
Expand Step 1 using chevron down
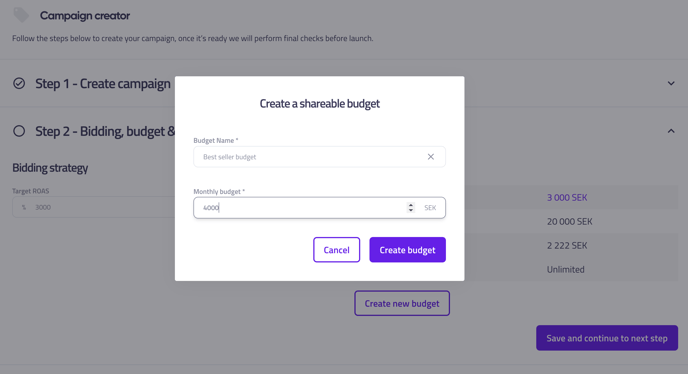tap(671, 83)
